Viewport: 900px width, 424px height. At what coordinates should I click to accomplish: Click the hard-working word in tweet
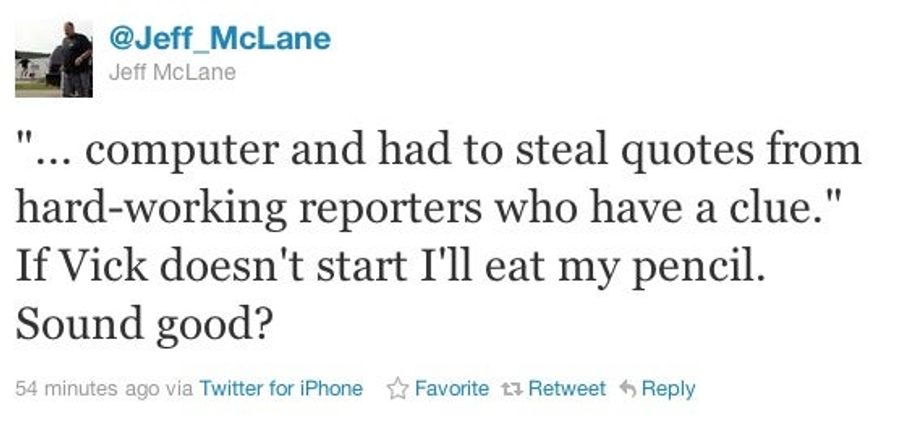[152, 209]
